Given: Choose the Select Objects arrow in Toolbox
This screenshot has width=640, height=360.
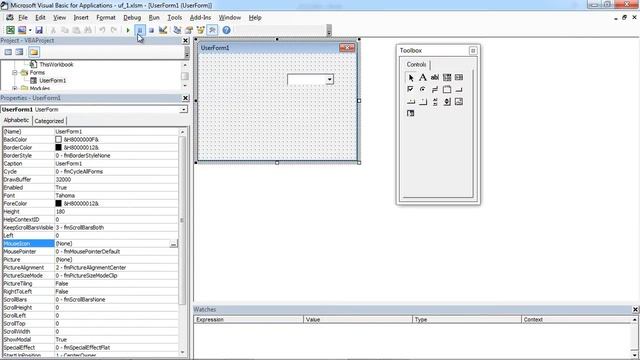Looking at the screenshot, I should point(411,78).
